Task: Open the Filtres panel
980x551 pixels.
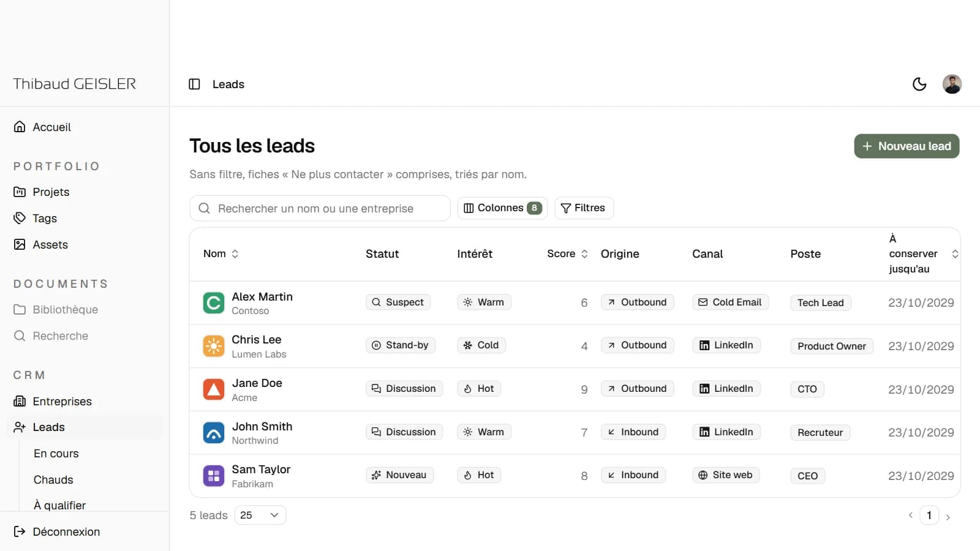Action: point(584,208)
